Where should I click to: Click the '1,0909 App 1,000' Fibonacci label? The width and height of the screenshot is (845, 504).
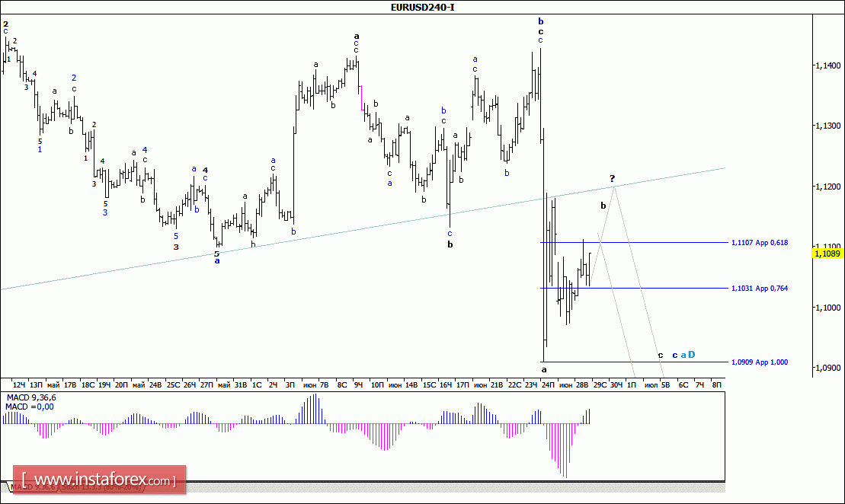click(x=760, y=362)
